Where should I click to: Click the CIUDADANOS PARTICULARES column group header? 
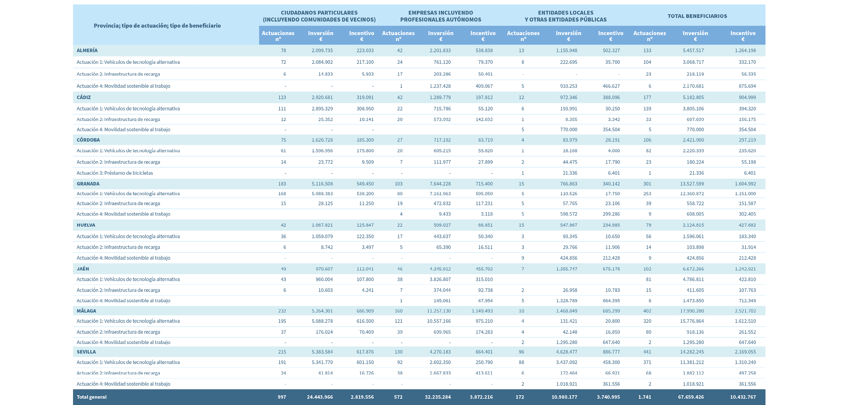coord(319,16)
